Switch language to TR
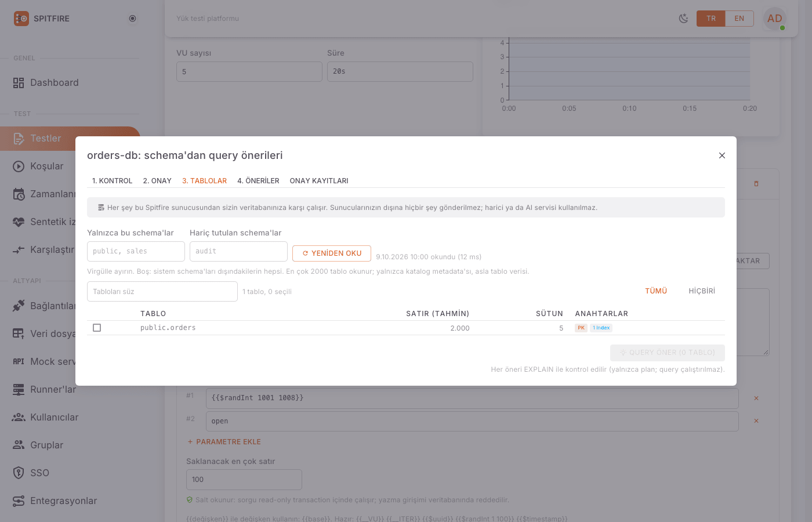 pos(711,19)
